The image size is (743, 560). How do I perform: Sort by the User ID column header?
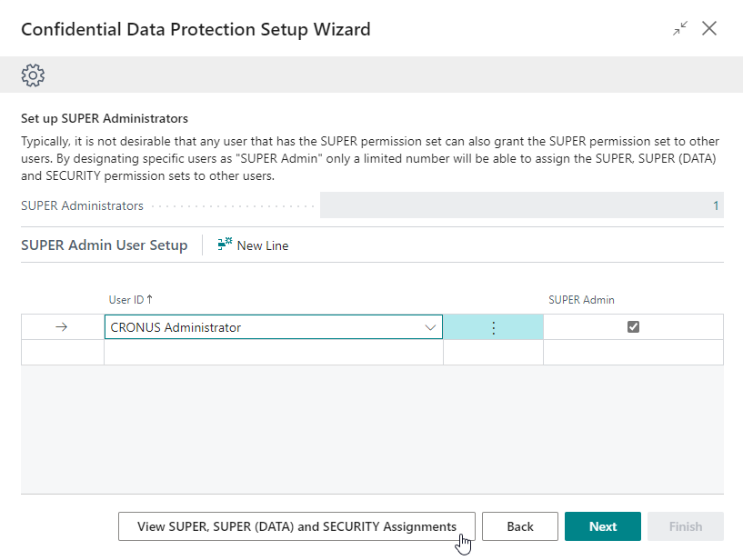click(x=131, y=299)
